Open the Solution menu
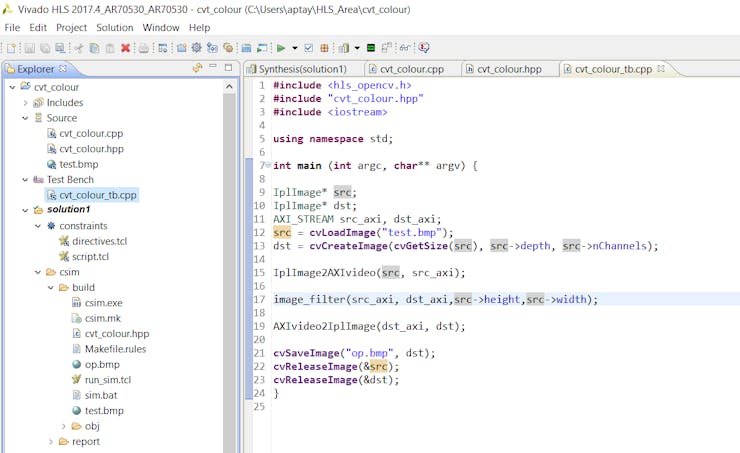Screen dimensions: 740x453 coord(115,27)
